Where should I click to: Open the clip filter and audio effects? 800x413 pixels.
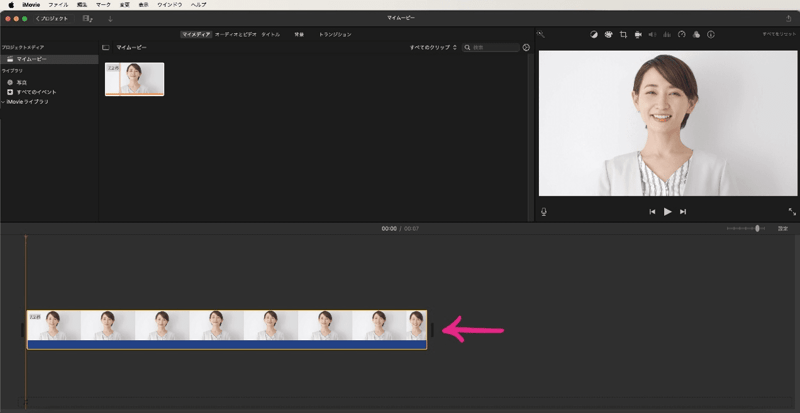point(695,34)
